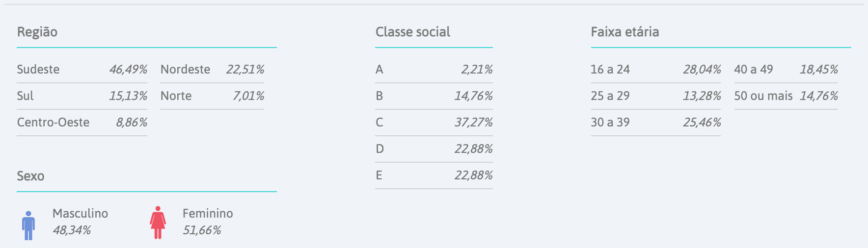The height and width of the screenshot is (248, 868).
Task: Click the Faixa etária heading
Action: [625, 32]
